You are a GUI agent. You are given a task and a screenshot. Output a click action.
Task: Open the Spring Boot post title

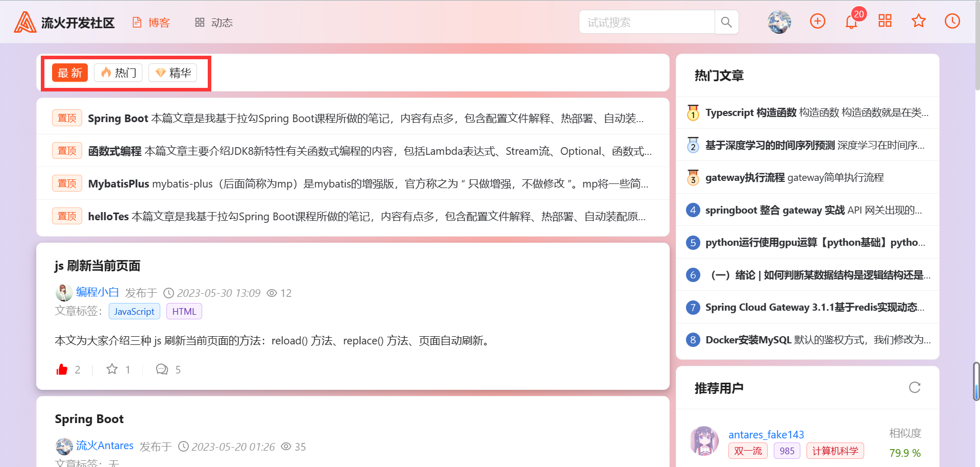tap(89, 419)
